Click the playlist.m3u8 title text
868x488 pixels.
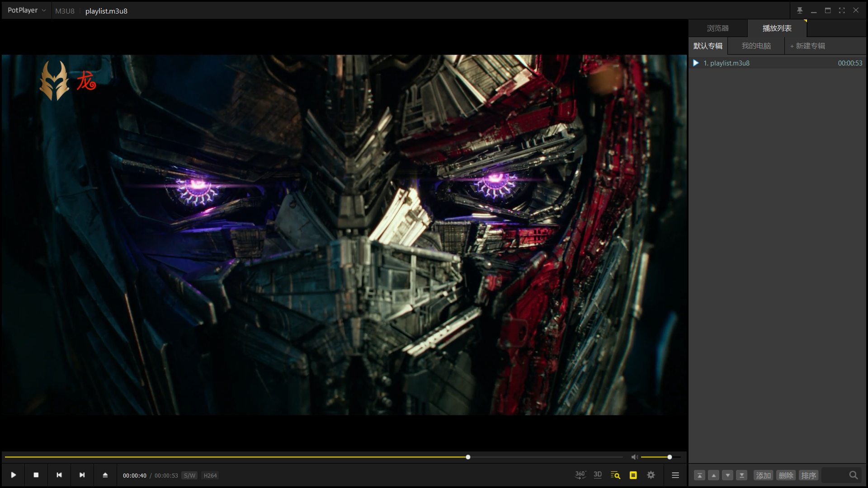(106, 11)
